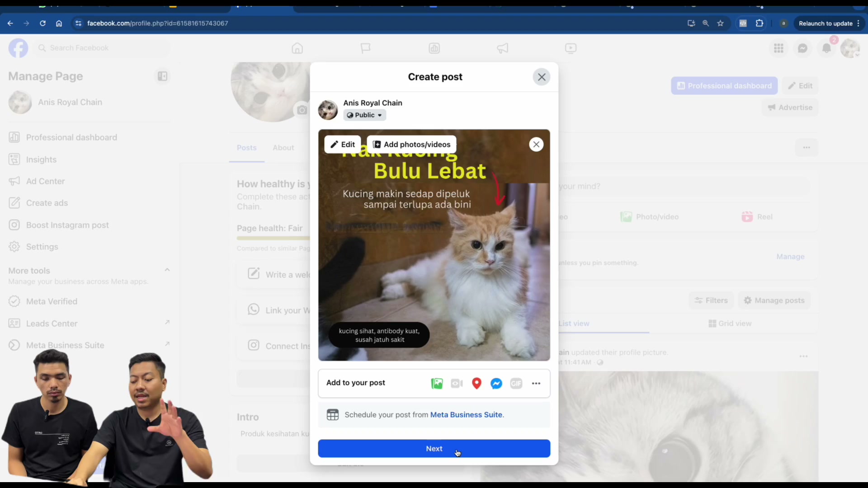Open the Facebook Home icon
Viewport: 868px width, 488px height.
[297, 48]
